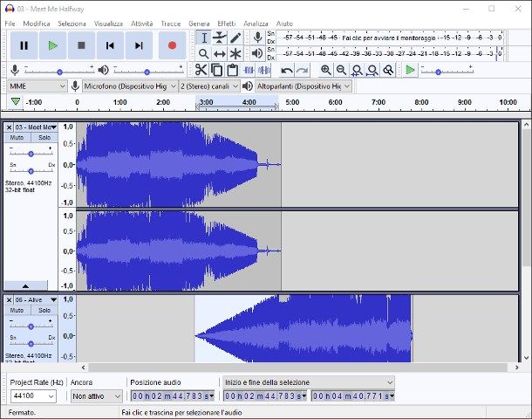Open the Microfono recording device dropdown
The width and height of the screenshot is (532, 419).
[x=130, y=86]
